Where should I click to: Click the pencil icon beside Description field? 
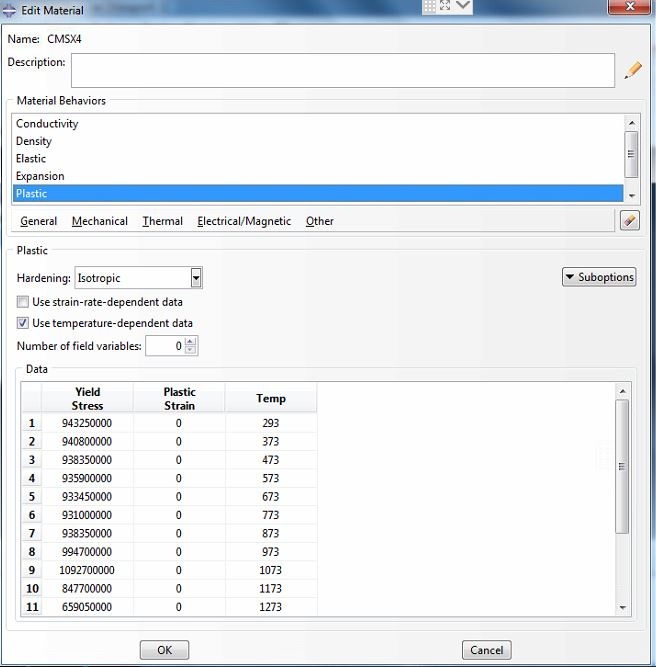[x=633, y=70]
